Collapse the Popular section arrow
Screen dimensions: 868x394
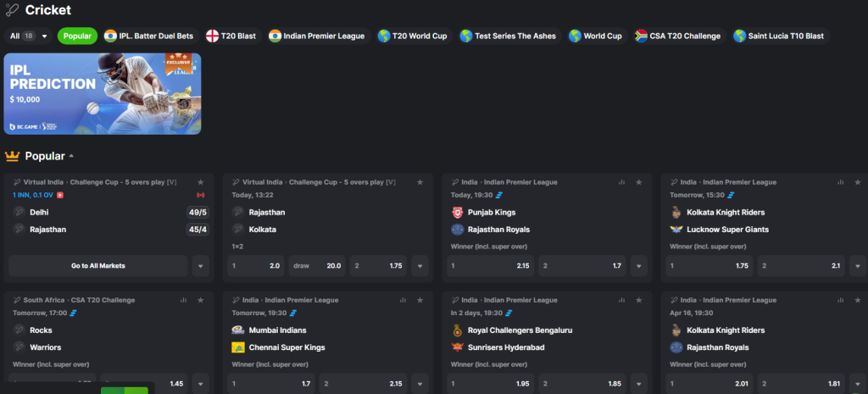[x=71, y=157]
